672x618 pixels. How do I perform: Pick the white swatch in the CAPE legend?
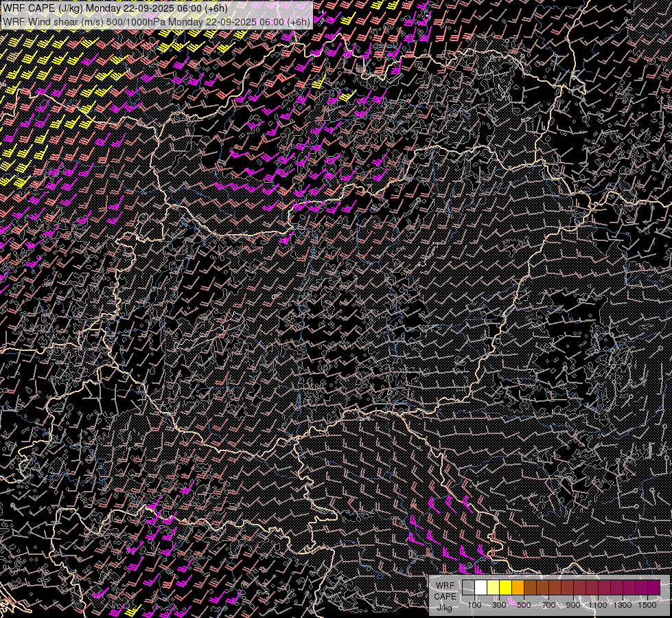point(480,587)
